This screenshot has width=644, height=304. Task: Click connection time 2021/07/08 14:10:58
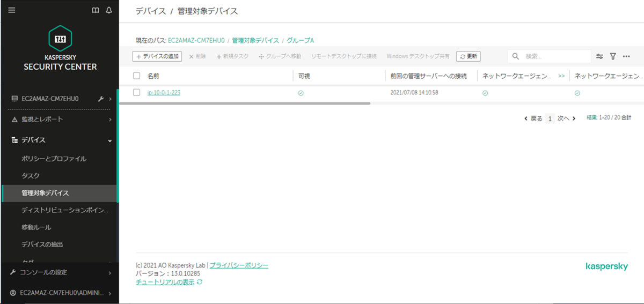click(414, 93)
